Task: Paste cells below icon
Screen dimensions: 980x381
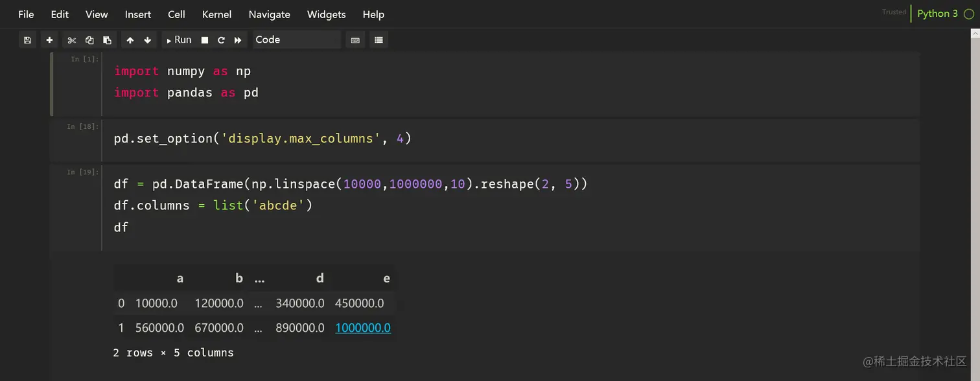Action: click(107, 40)
